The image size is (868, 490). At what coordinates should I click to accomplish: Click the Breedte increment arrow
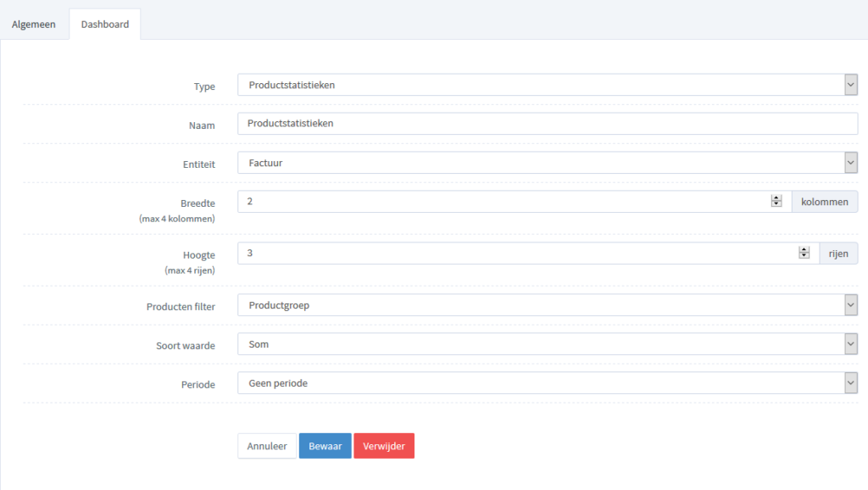point(775,198)
